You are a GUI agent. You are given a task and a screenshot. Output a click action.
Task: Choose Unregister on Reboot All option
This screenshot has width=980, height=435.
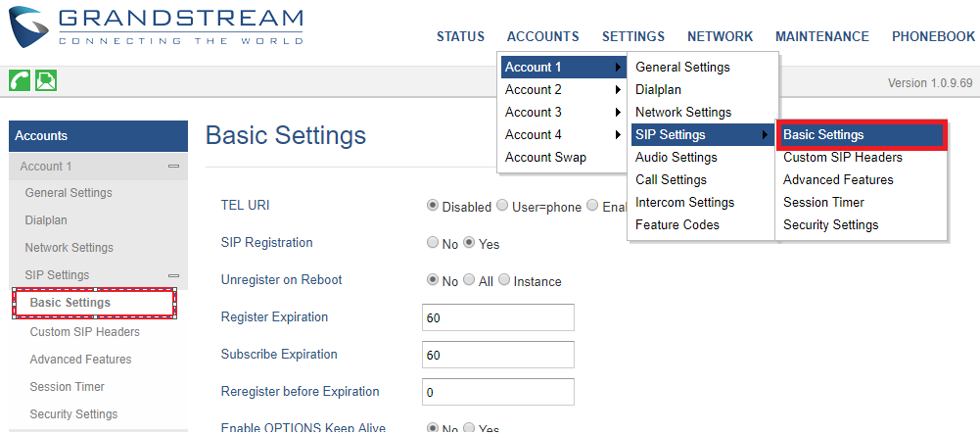[x=469, y=280]
